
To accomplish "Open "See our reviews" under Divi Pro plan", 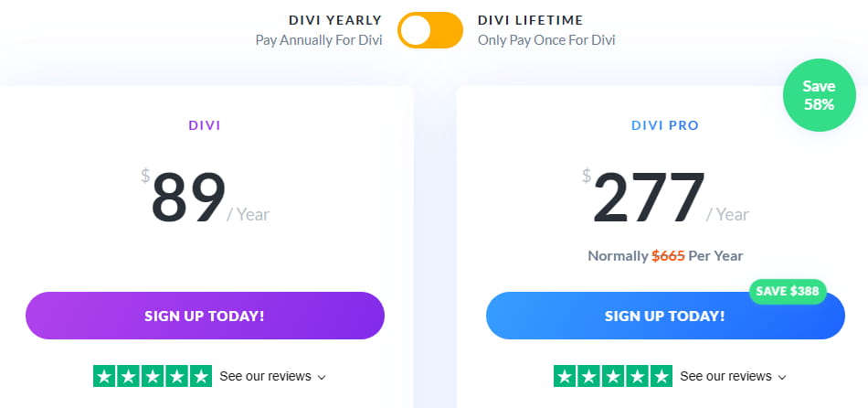I will point(725,376).
